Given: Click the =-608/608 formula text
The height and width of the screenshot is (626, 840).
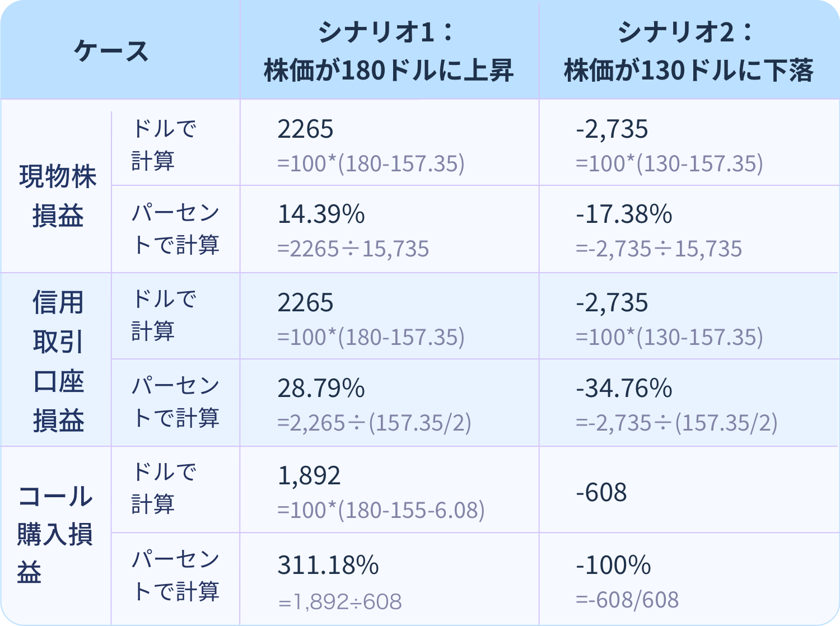Looking at the screenshot, I should pyautogui.click(x=627, y=600).
